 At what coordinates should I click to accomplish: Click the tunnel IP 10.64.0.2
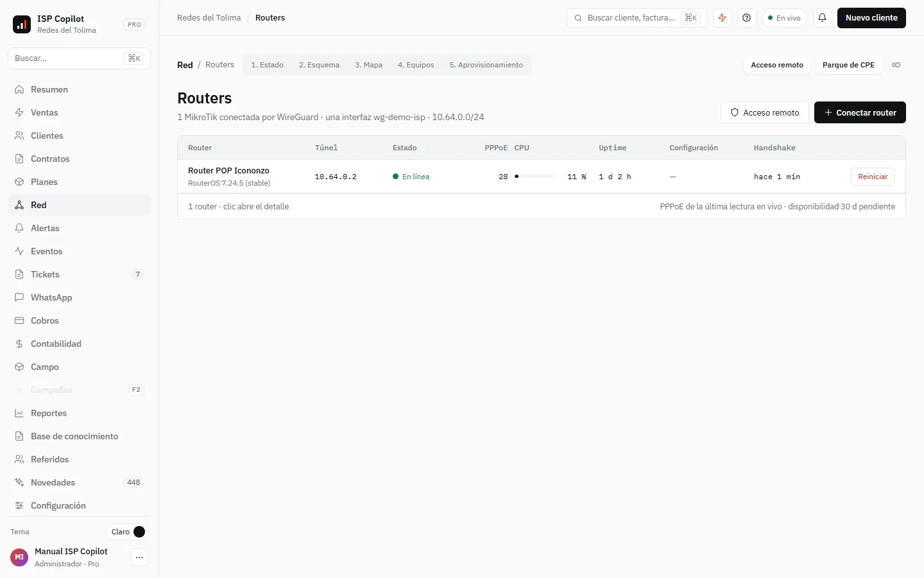click(336, 177)
